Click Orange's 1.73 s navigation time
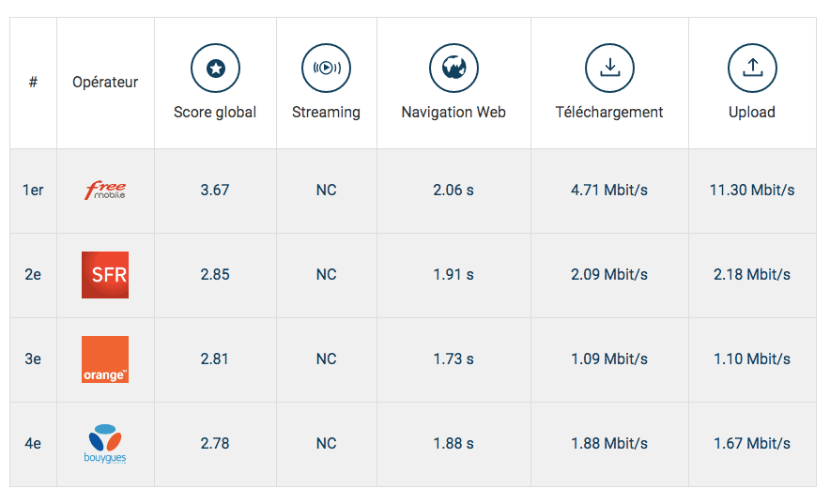This screenshot has width=830, height=504. tap(453, 359)
